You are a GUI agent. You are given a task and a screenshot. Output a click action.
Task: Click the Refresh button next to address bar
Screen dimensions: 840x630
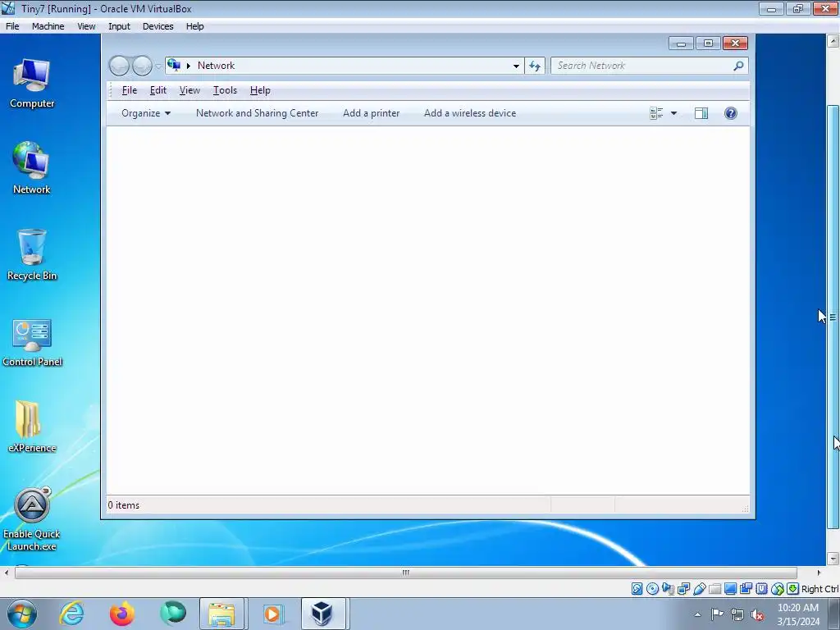click(x=535, y=66)
